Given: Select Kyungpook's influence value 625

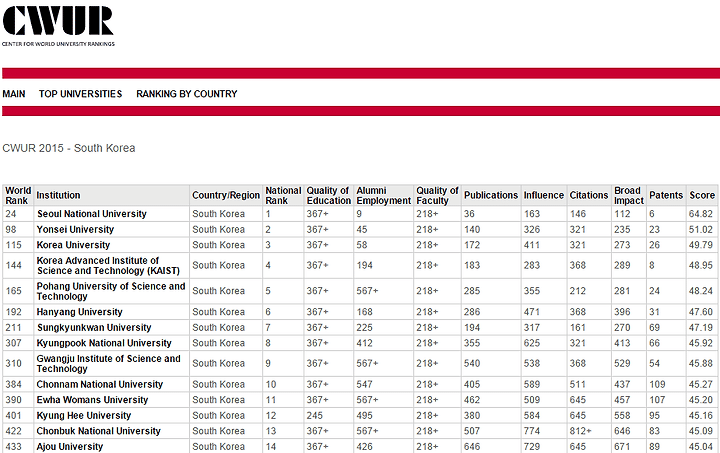Looking at the screenshot, I should (x=532, y=343).
